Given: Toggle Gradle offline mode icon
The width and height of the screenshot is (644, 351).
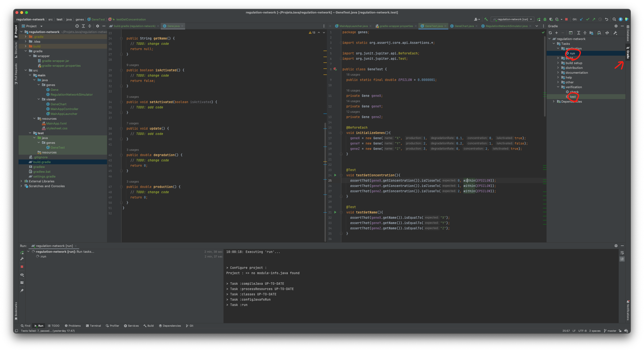Looking at the screenshot, I should (x=607, y=33).
